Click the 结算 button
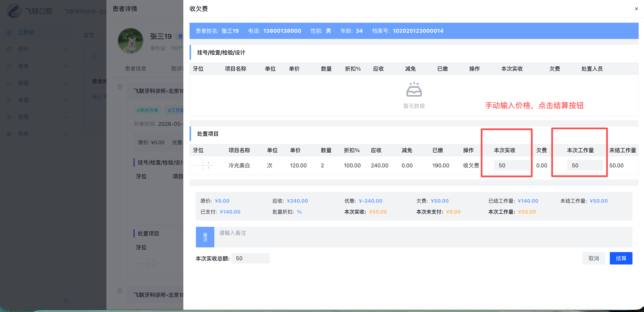Screen dimensions: 644x312 (621, 258)
